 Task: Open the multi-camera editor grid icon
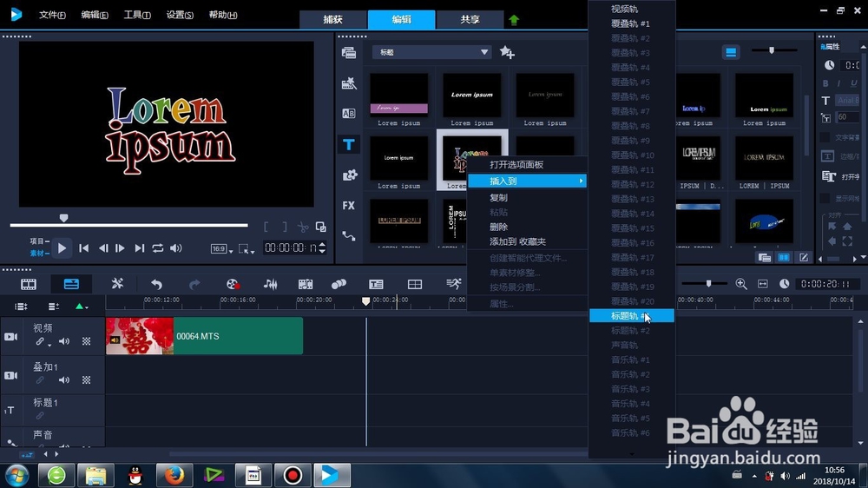415,284
